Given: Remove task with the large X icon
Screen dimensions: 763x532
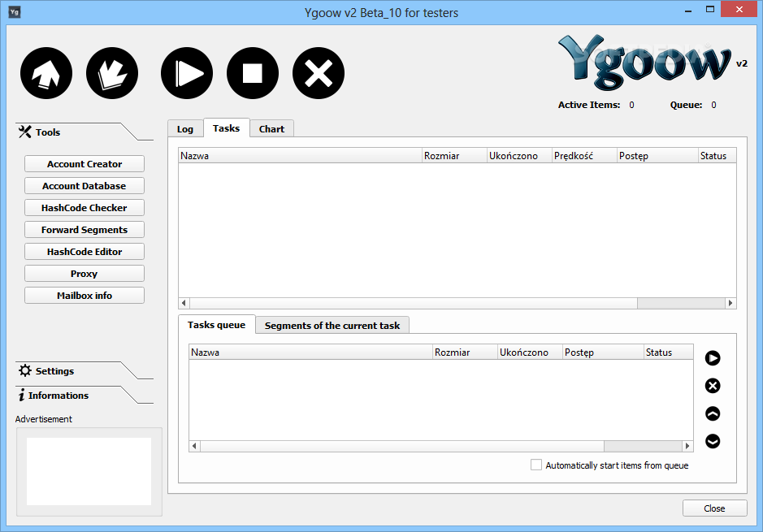Looking at the screenshot, I should pos(319,73).
